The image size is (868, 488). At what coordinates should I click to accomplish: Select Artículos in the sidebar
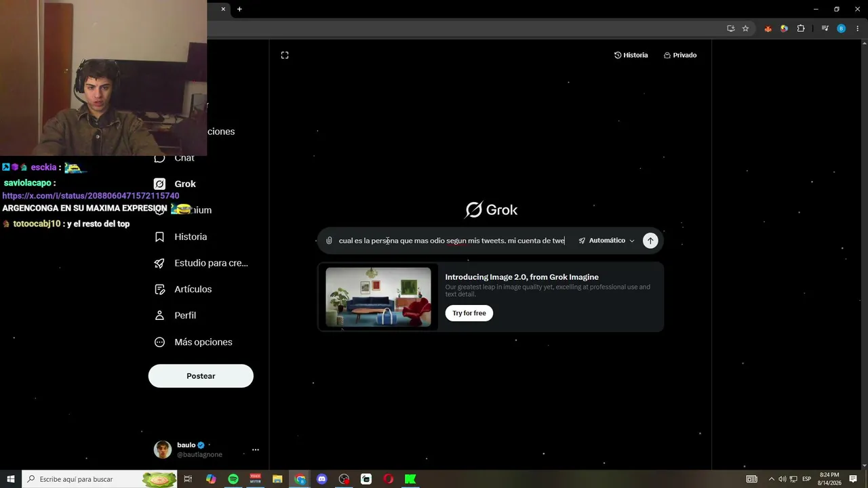point(193,289)
